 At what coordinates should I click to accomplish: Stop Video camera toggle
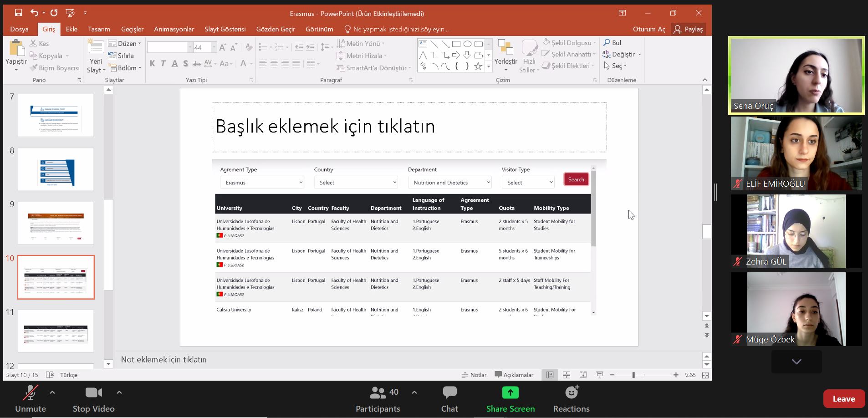[93, 399]
